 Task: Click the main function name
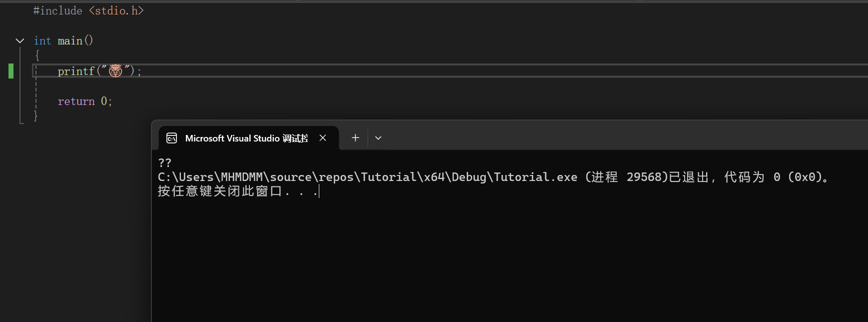[70, 41]
